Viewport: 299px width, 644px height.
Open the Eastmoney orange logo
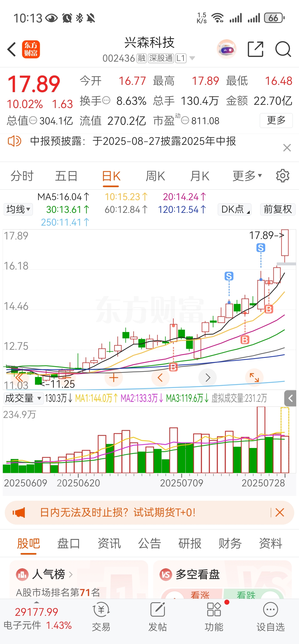coord(31,49)
